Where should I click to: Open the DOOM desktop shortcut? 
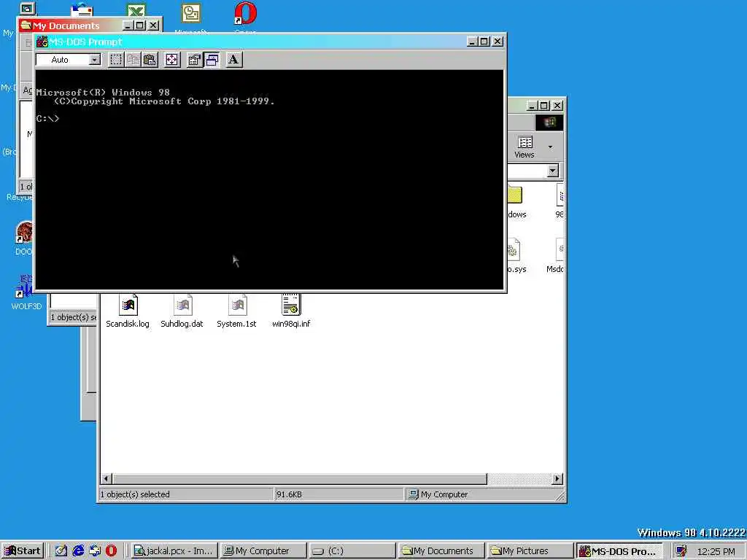point(24,238)
